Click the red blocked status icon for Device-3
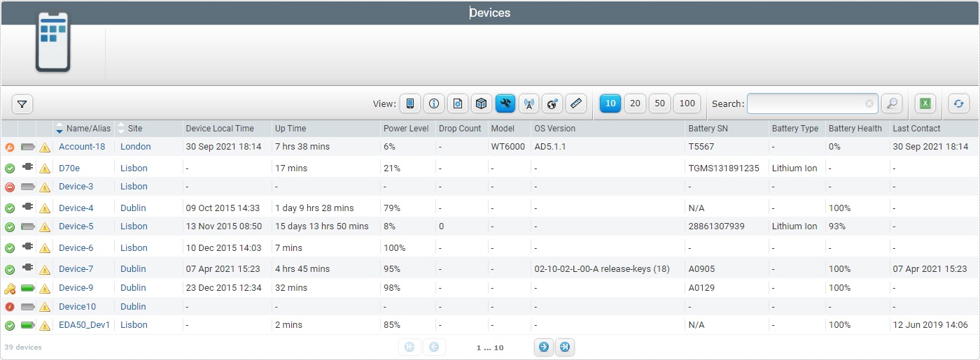The height and width of the screenshot is (360, 980). pos(10,187)
